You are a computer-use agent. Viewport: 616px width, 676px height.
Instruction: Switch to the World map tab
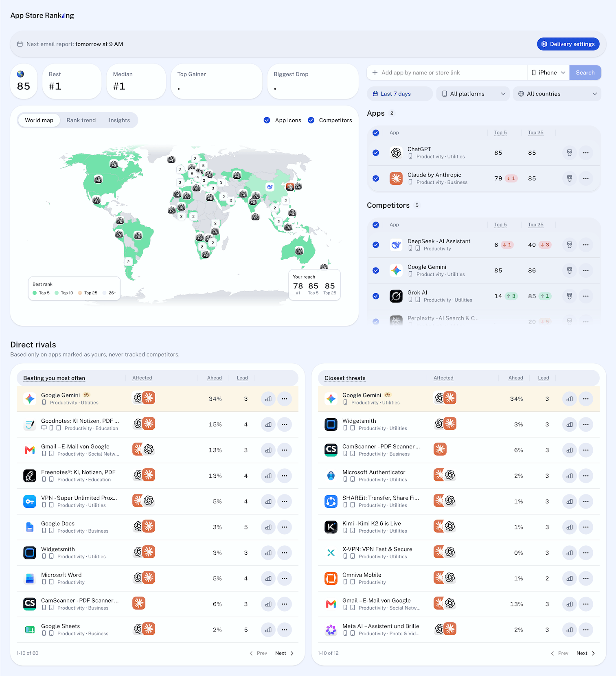tap(39, 120)
